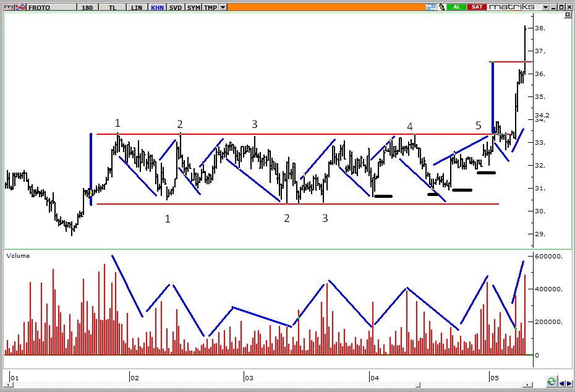Expand the dropdown arrow after TMP
575x392 pixels.
[223, 7]
